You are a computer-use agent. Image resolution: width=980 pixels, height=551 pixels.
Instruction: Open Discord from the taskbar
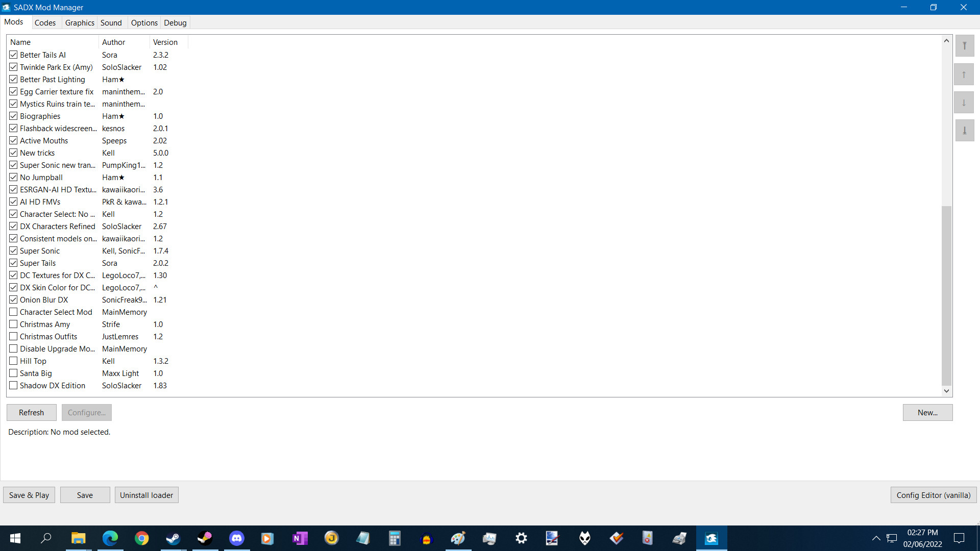(x=236, y=538)
